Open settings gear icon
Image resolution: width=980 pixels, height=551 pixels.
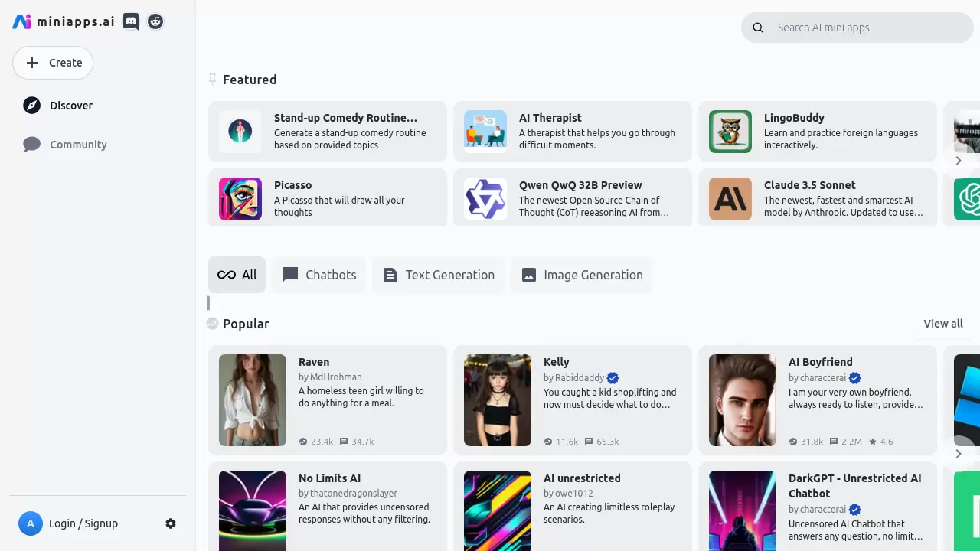[171, 523]
